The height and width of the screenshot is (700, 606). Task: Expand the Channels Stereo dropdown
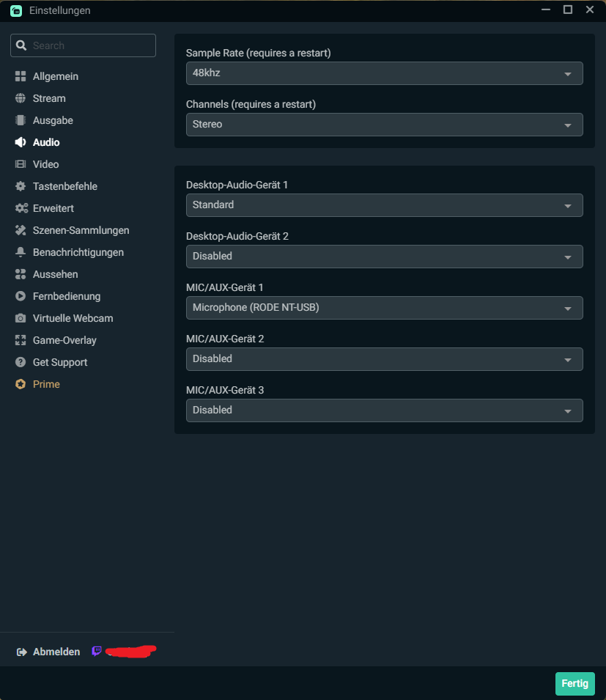(x=384, y=125)
